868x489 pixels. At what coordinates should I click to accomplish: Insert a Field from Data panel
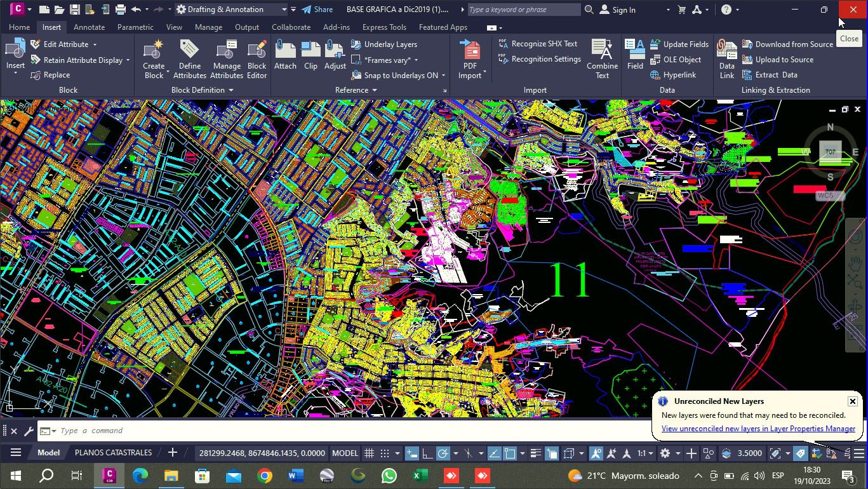coord(634,56)
